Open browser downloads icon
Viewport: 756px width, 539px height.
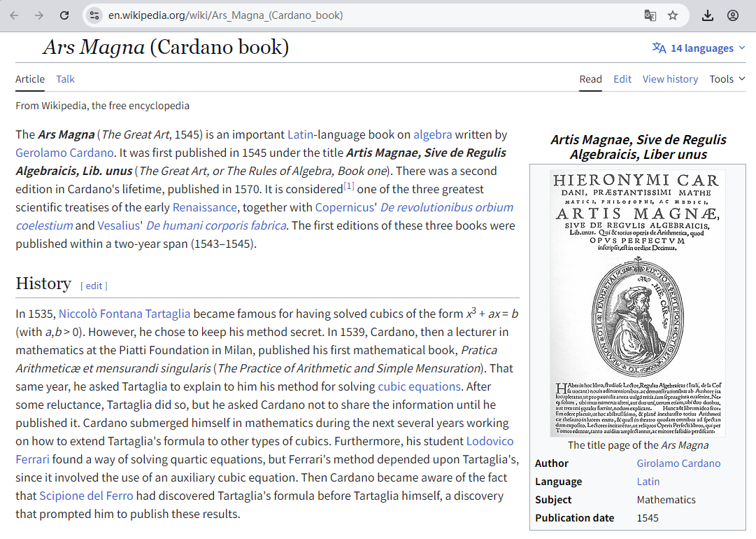tap(707, 15)
